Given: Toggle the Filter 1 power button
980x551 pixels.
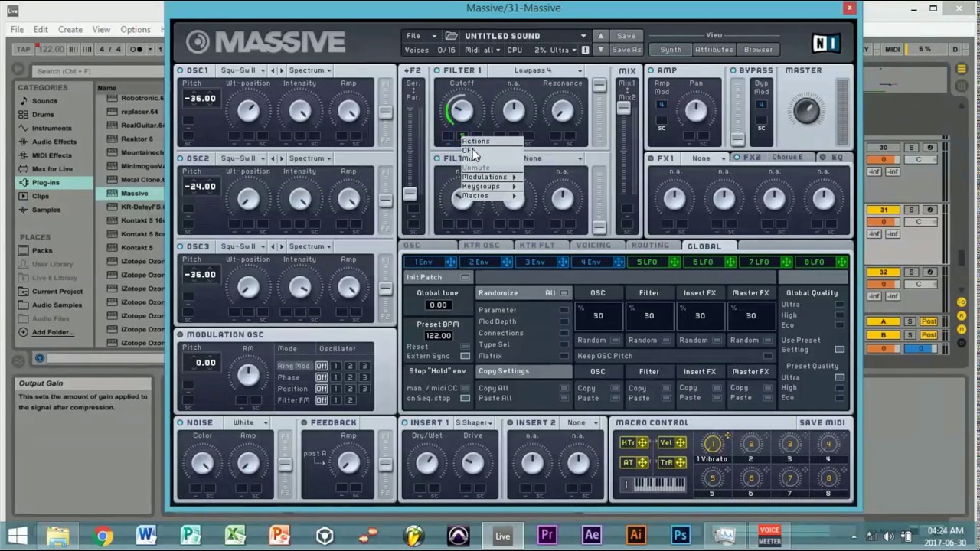Looking at the screenshot, I should 436,70.
